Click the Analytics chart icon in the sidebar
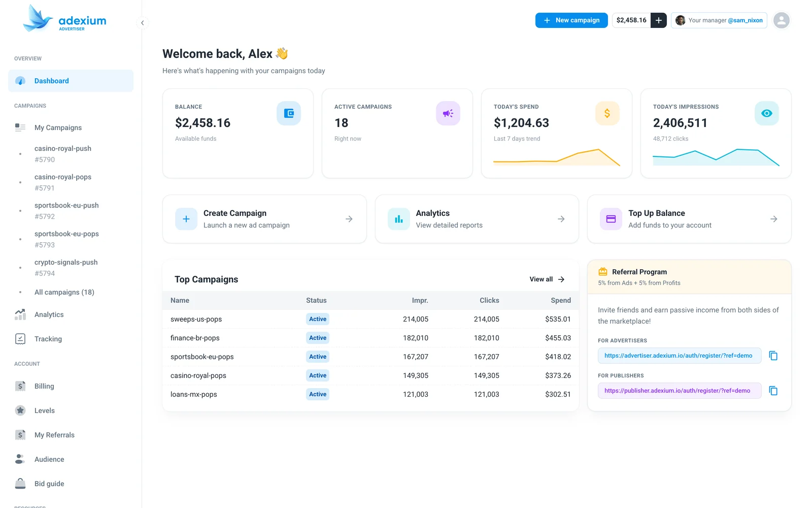The height and width of the screenshot is (508, 812). (20, 314)
